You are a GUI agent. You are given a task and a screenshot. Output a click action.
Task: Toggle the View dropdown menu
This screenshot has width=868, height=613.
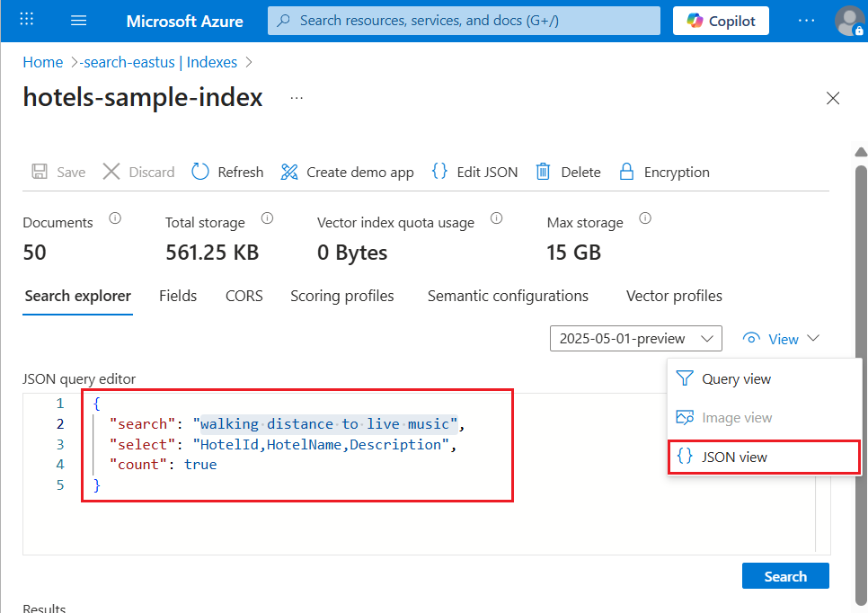[x=782, y=339]
